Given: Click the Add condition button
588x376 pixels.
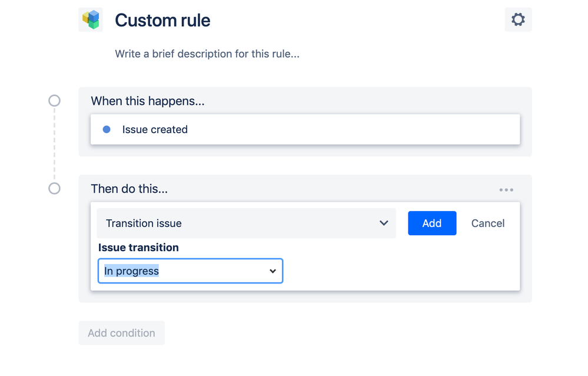Looking at the screenshot, I should (x=121, y=333).
